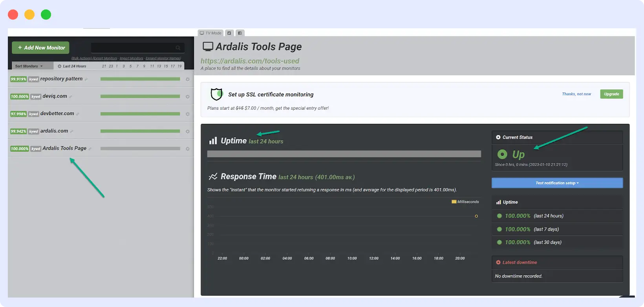Click the Add New Monitor button
Image resolution: width=644 pixels, height=307 pixels.
(x=40, y=48)
